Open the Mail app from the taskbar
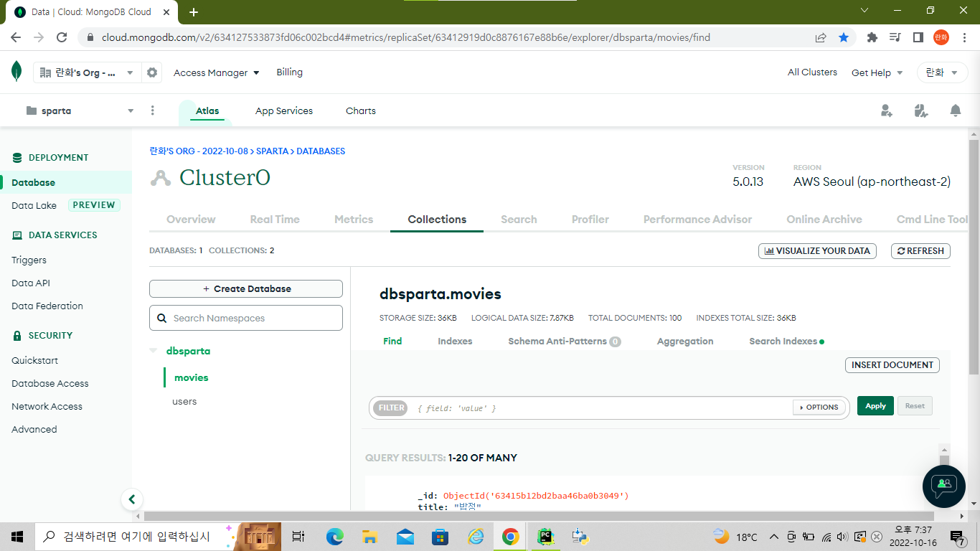This screenshot has width=980, height=551. click(x=405, y=536)
